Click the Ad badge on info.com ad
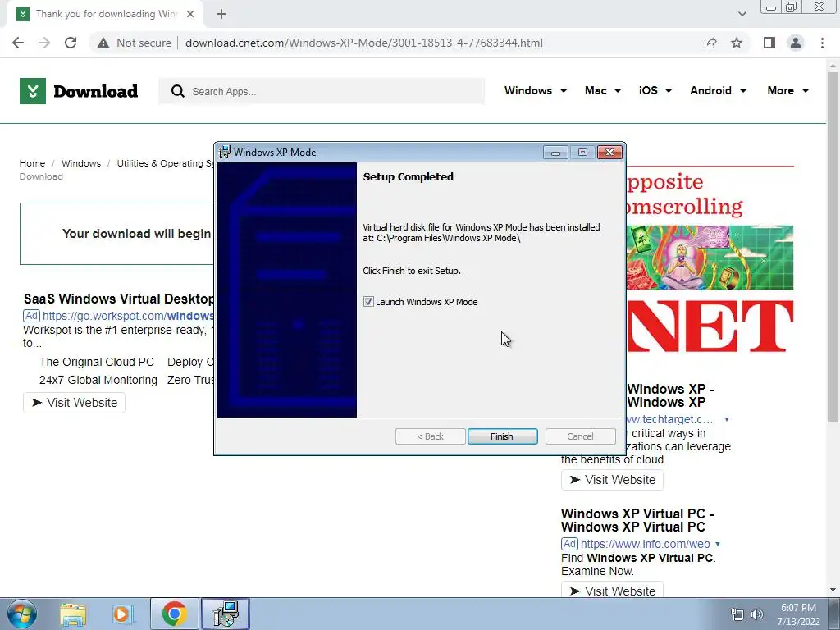Viewport: 840px width, 630px height. click(569, 544)
